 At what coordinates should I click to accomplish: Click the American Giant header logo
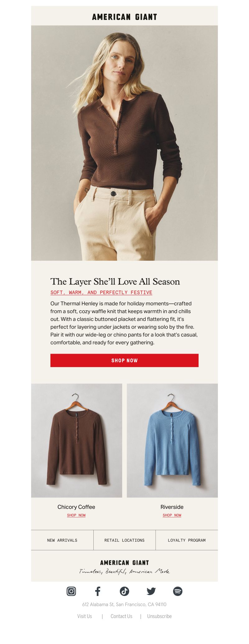[125, 17]
